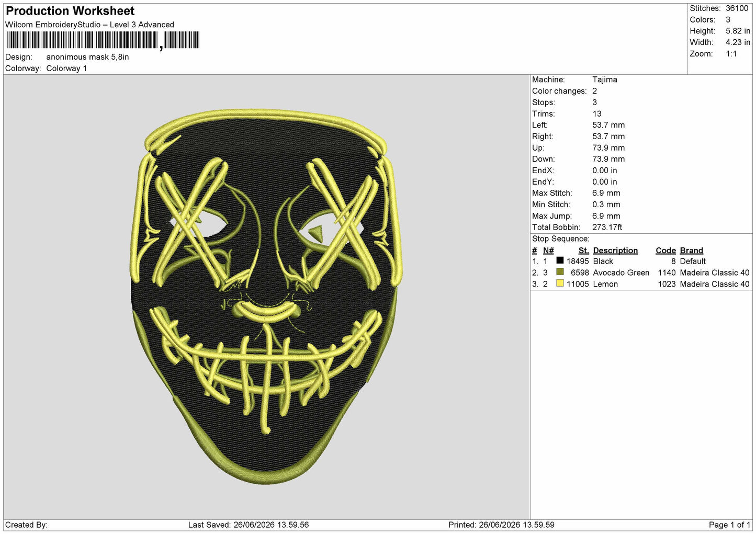
Task: Click the 'Design:' label
Action: click(19, 57)
